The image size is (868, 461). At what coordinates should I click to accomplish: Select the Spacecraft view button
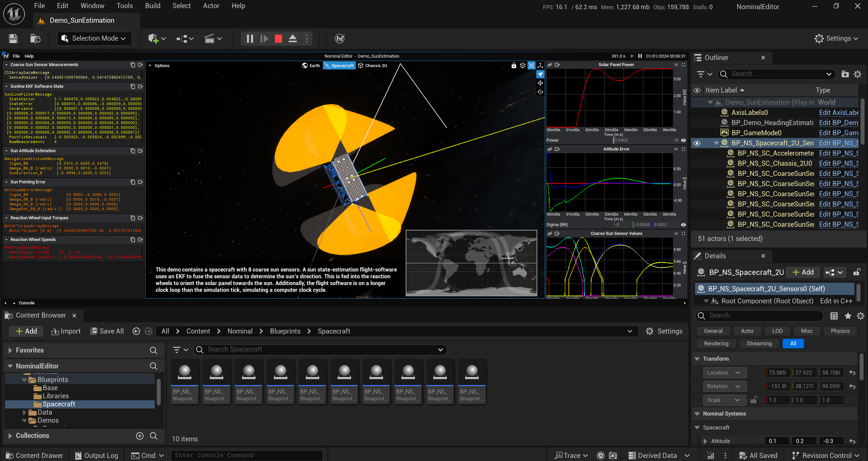click(339, 66)
